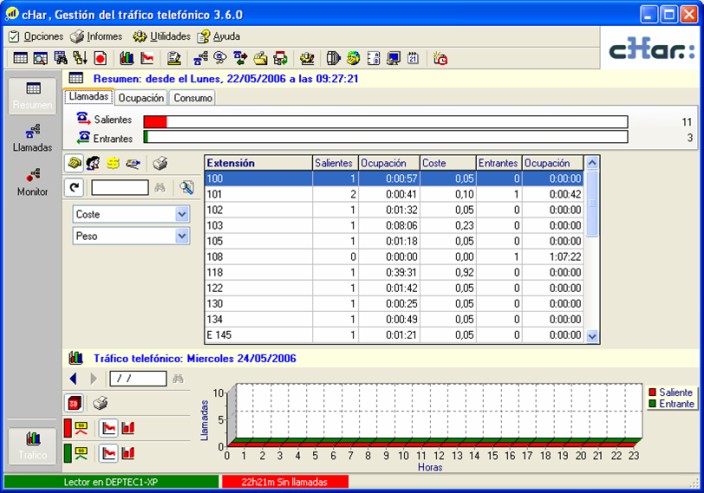This screenshot has width=704, height=493.
Task: Switch to the Ocupación tab
Action: (x=141, y=98)
